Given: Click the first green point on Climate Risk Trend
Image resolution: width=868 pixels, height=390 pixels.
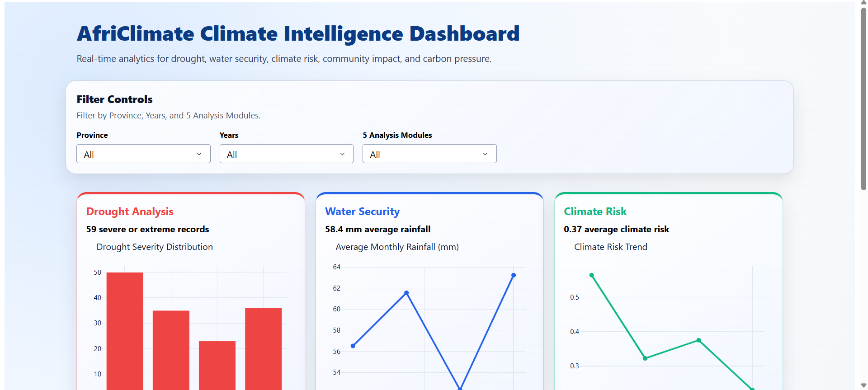Looking at the screenshot, I should pos(592,275).
